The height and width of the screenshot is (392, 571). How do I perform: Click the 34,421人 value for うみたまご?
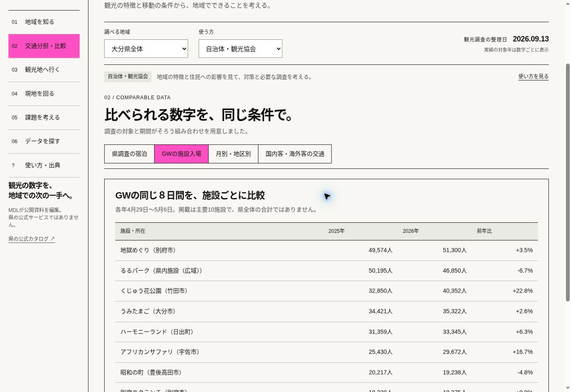(x=380, y=311)
